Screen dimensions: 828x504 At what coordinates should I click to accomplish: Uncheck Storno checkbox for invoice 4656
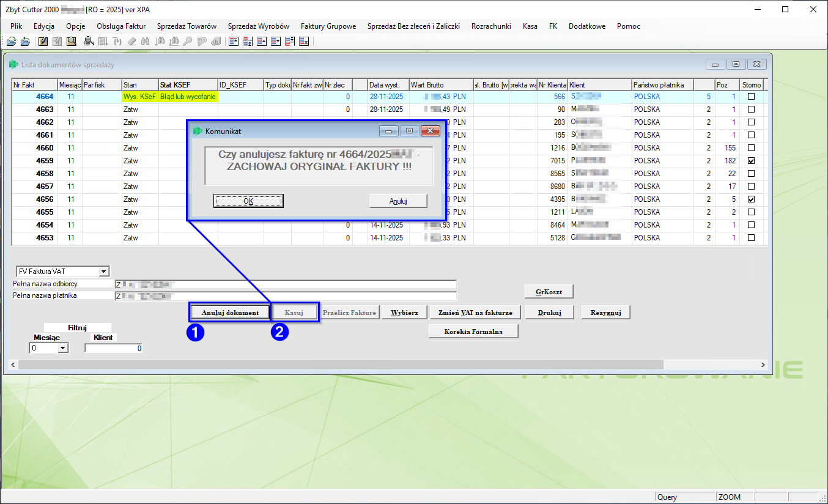click(x=752, y=199)
